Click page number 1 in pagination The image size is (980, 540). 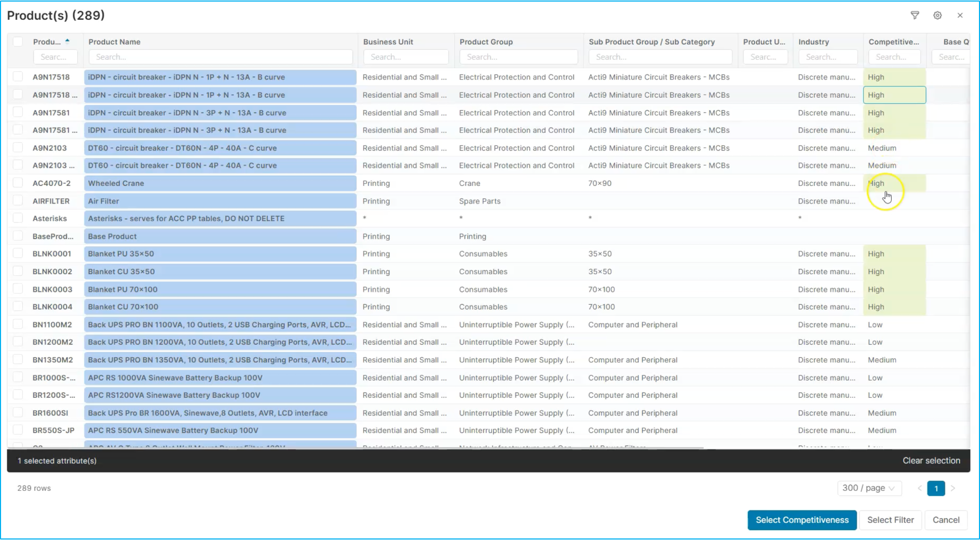tap(936, 488)
